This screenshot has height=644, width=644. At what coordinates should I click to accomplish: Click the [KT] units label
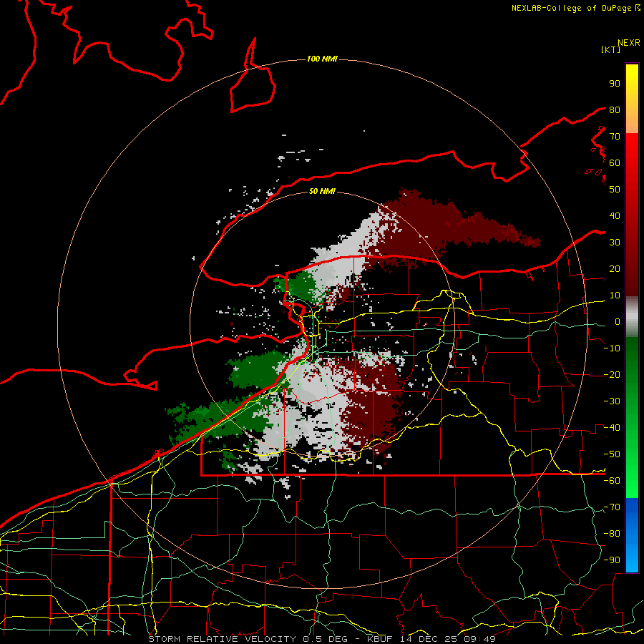coord(610,49)
